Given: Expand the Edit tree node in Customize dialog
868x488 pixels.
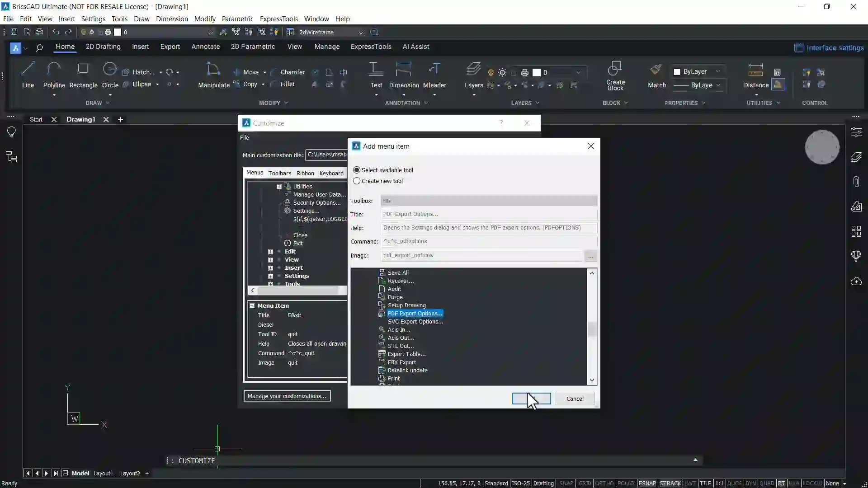Looking at the screenshot, I should pyautogui.click(x=270, y=251).
